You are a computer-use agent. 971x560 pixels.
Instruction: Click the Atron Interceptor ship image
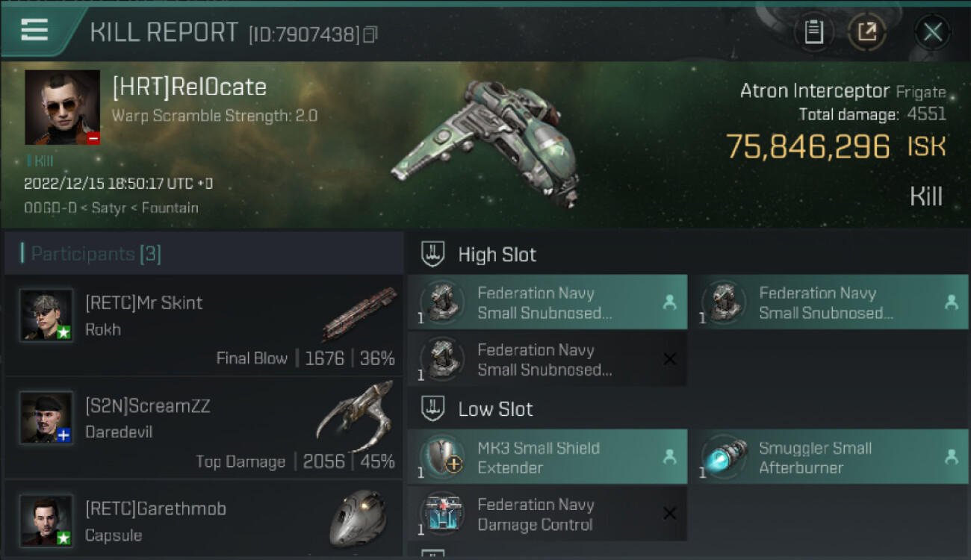pos(485,142)
